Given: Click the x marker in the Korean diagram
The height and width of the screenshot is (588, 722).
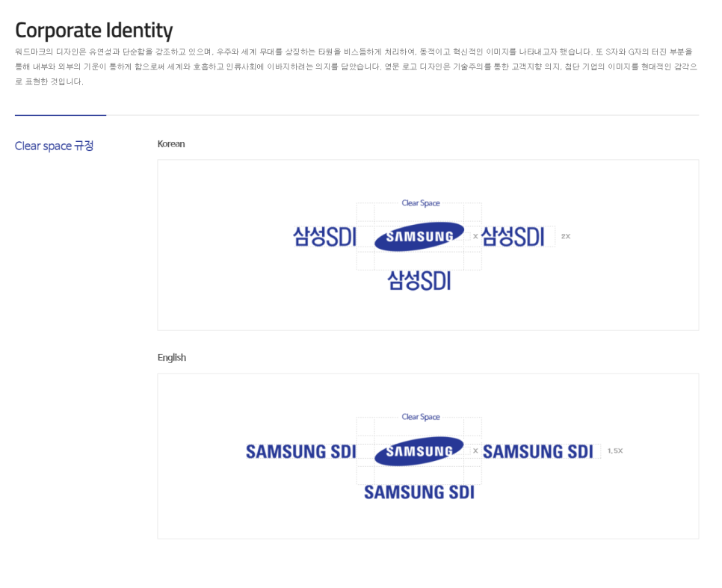Looking at the screenshot, I should (x=475, y=236).
